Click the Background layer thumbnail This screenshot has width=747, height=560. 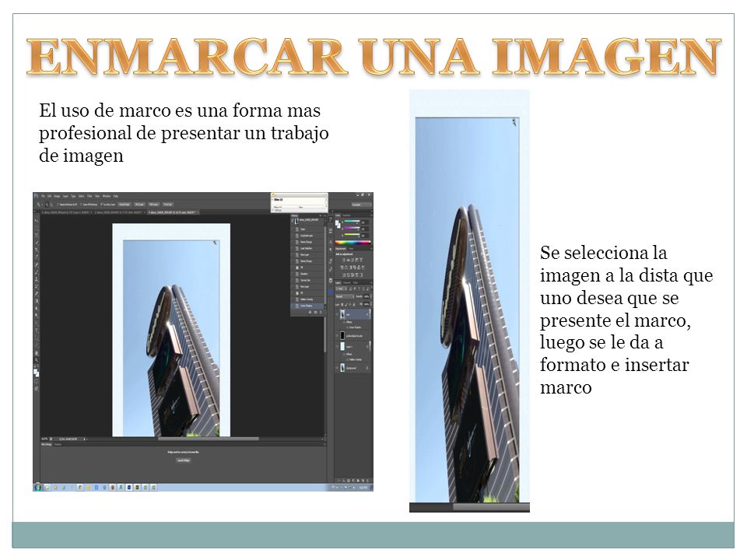342,368
